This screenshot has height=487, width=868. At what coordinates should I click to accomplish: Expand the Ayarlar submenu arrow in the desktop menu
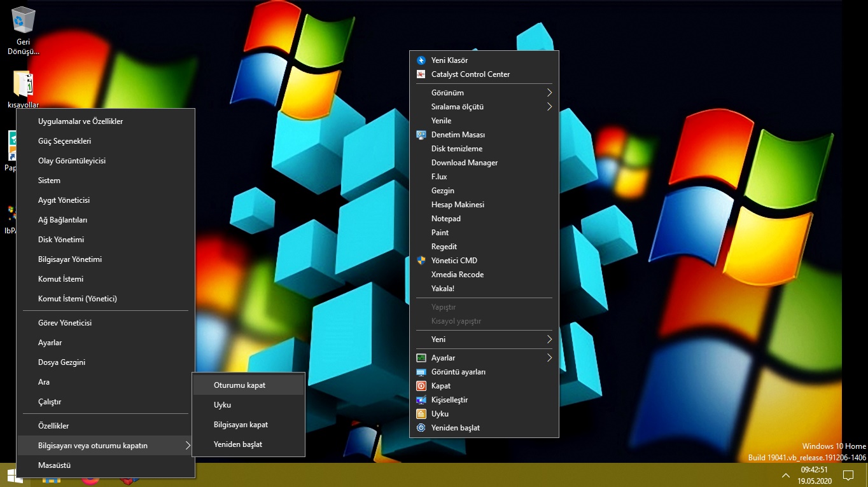click(x=549, y=358)
